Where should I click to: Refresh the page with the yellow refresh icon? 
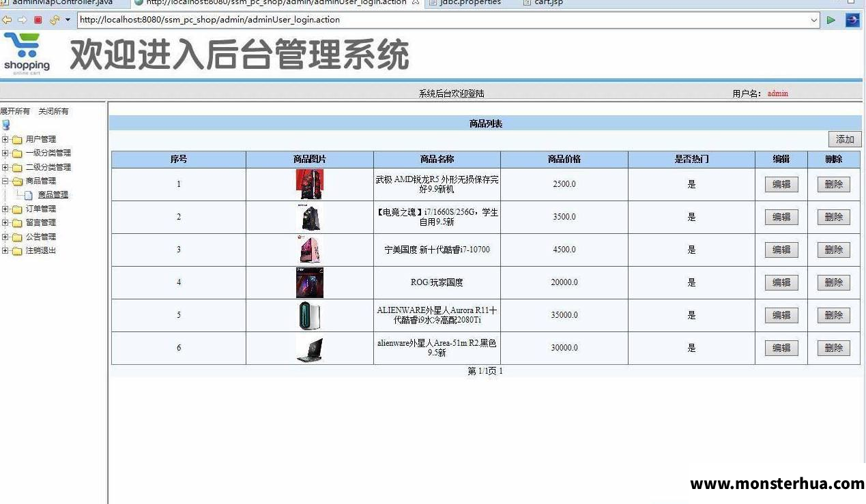tap(55, 20)
